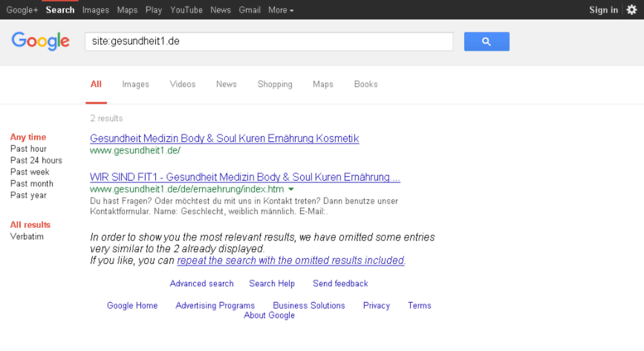The width and height of the screenshot is (644, 351).
Task: Filter results to Past year
Action: [28, 195]
